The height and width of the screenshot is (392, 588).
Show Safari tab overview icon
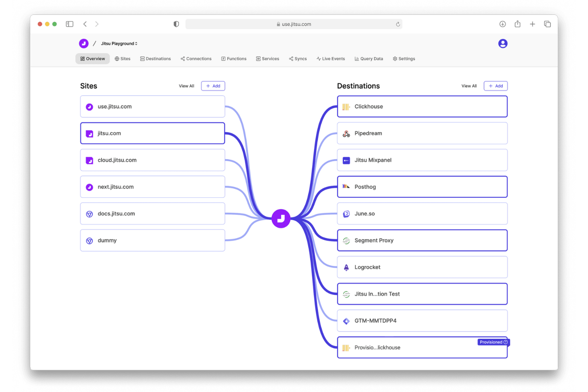[547, 24]
